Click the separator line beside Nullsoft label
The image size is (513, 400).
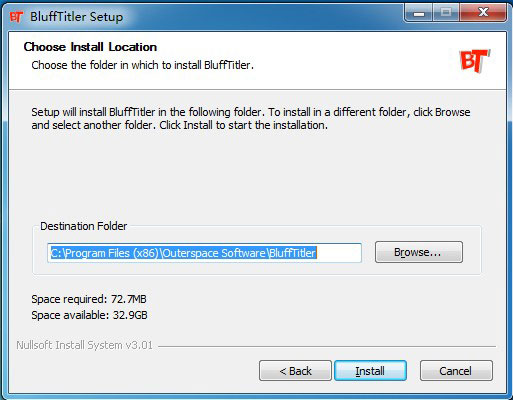(x=327, y=346)
